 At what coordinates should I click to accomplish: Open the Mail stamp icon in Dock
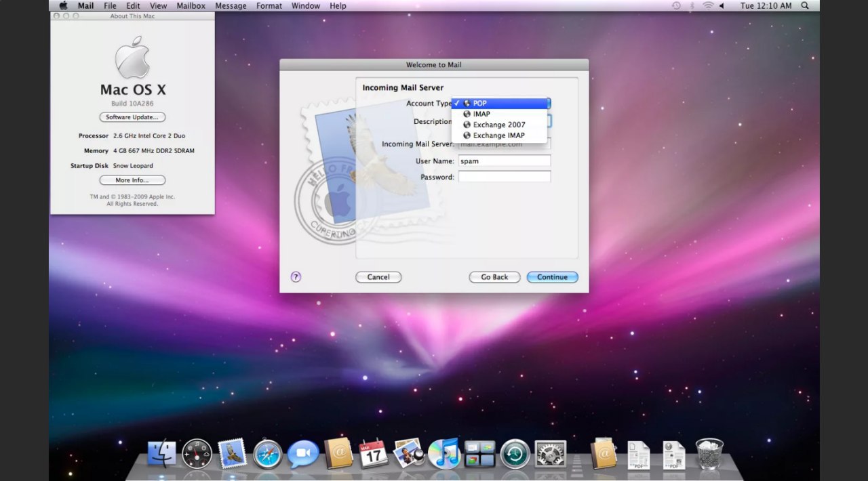(232, 453)
